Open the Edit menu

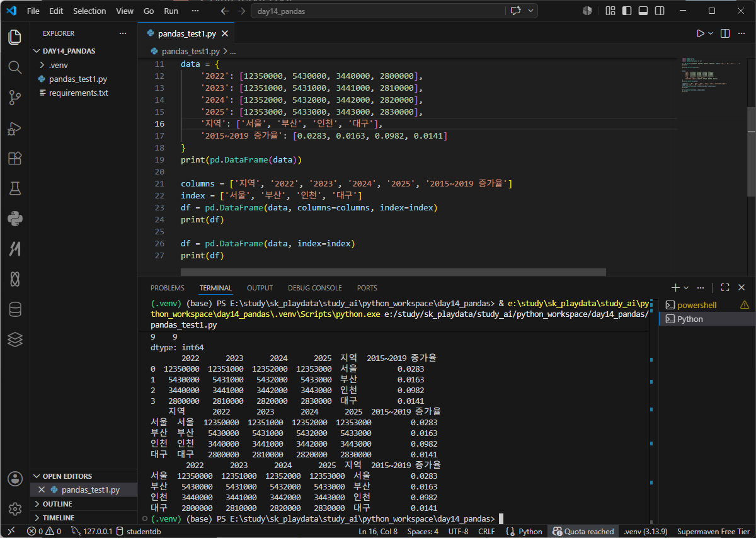(x=56, y=11)
